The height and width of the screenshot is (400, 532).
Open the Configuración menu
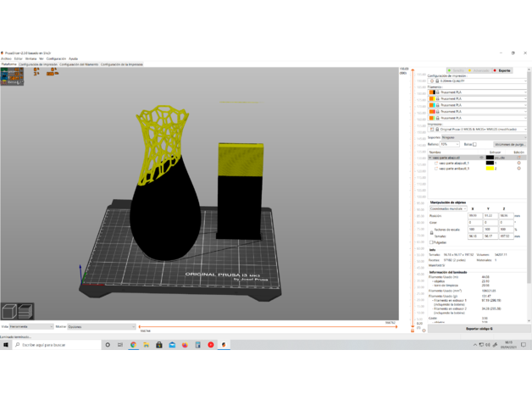[x=56, y=58]
